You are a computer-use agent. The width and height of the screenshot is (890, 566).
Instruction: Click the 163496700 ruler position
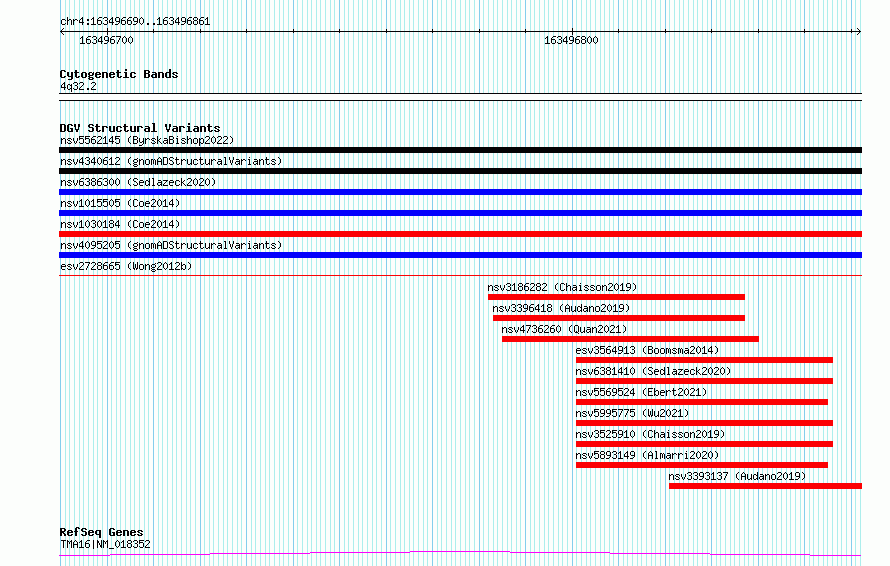click(x=106, y=40)
